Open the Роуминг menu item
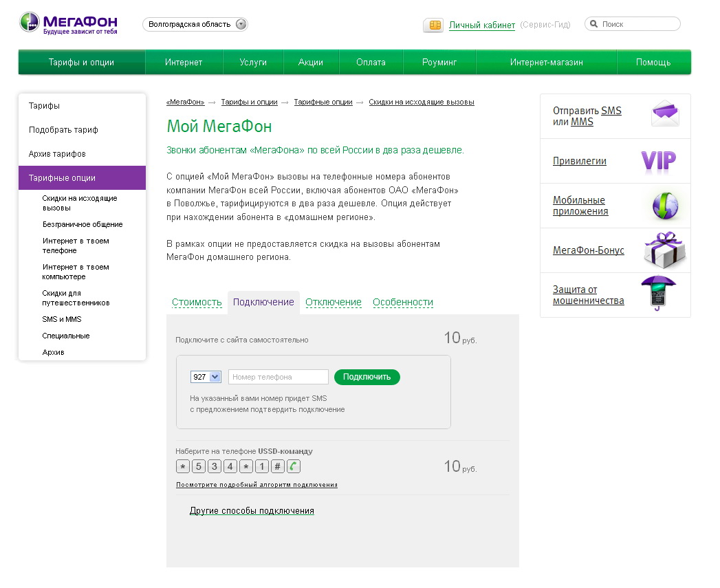The image size is (720, 588). click(439, 62)
